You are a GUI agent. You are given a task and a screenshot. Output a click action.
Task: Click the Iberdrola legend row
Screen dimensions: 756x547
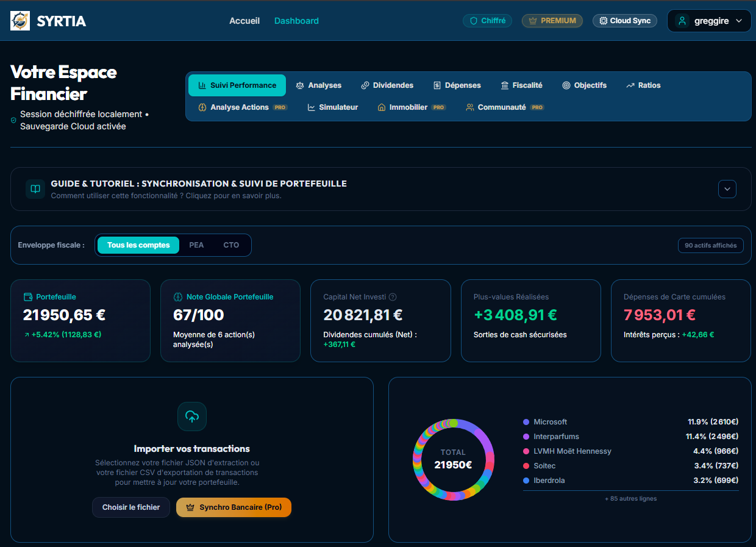[x=630, y=481]
